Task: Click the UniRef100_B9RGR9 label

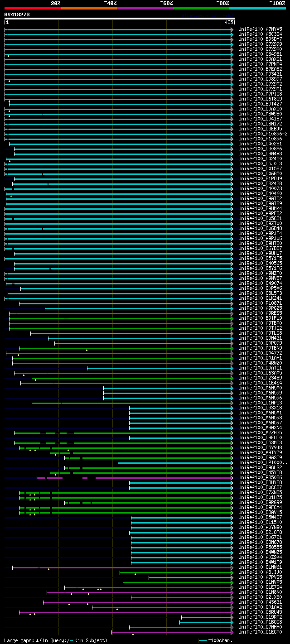Action: point(260,502)
